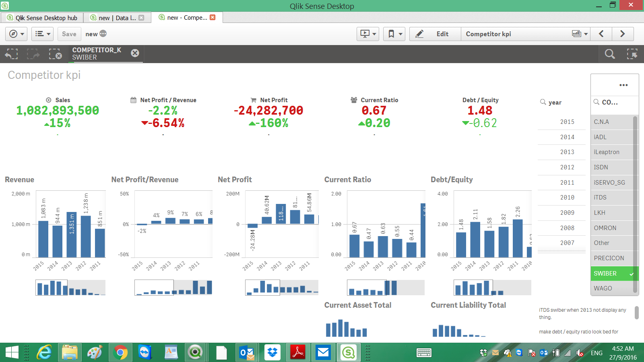Step forward in selections
This screenshot has width=644, height=362.
point(33,54)
